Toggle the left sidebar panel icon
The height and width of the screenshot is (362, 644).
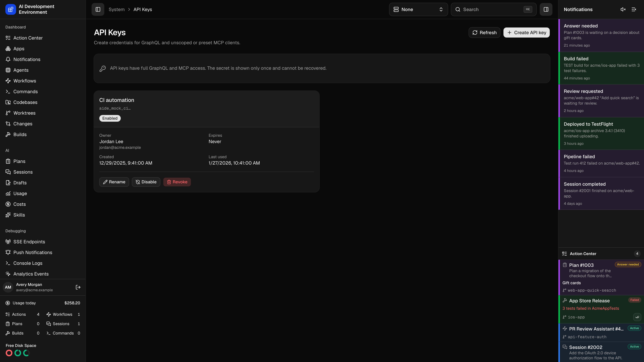pos(98,10)
